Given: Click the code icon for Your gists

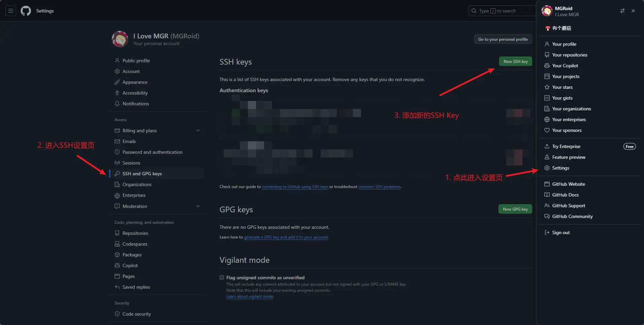Looking at the screenshot, I should 547,98.
